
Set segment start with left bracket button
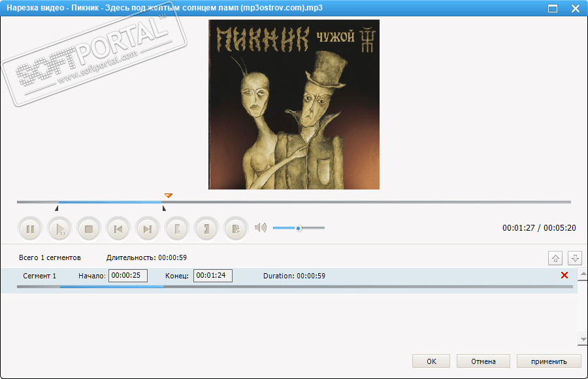(x=177, y=229)
